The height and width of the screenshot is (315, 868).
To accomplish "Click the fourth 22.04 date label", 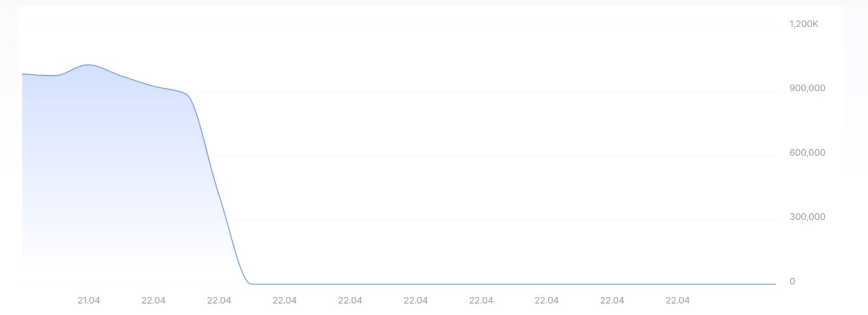I will coord(350,301).
